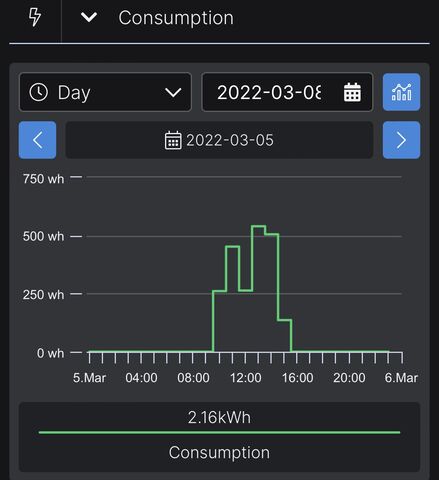Click the clock icon beside Day
The width and height of the screenshot is (439, 480).
pyautogui.click(x=39, y=92)
